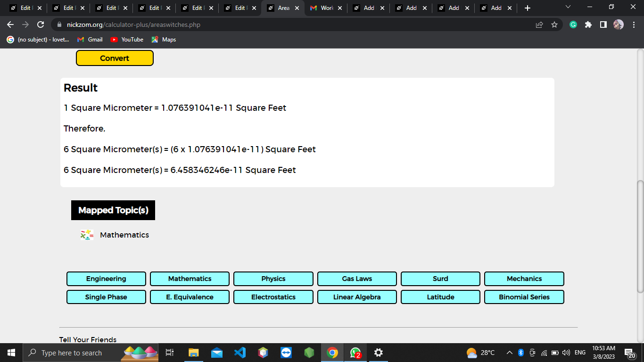
Task: Select the Surd button
Action: (x=440, y=279)
